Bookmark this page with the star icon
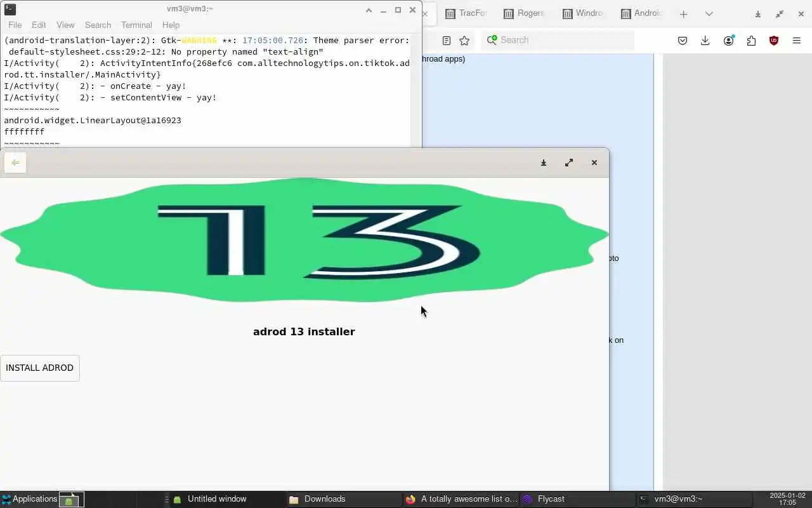Image resolution: width=812 pixels, height=508 pixels. pos(464,40)
